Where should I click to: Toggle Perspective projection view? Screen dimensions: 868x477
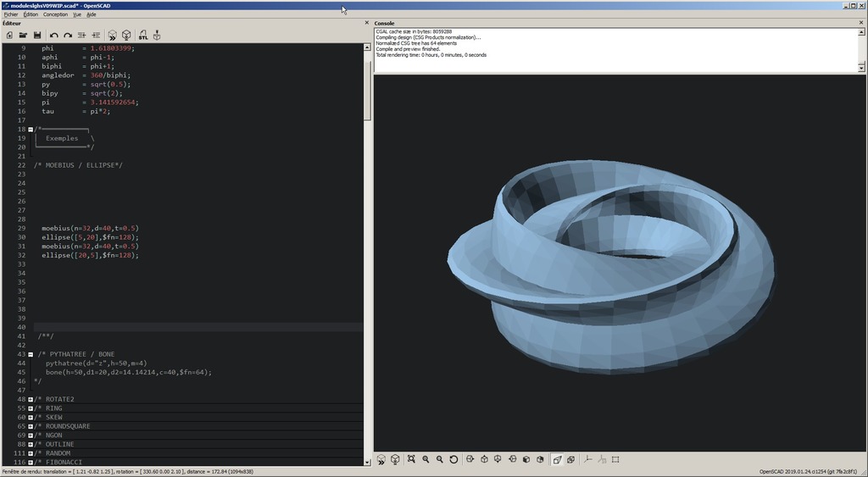coord(557,459)
